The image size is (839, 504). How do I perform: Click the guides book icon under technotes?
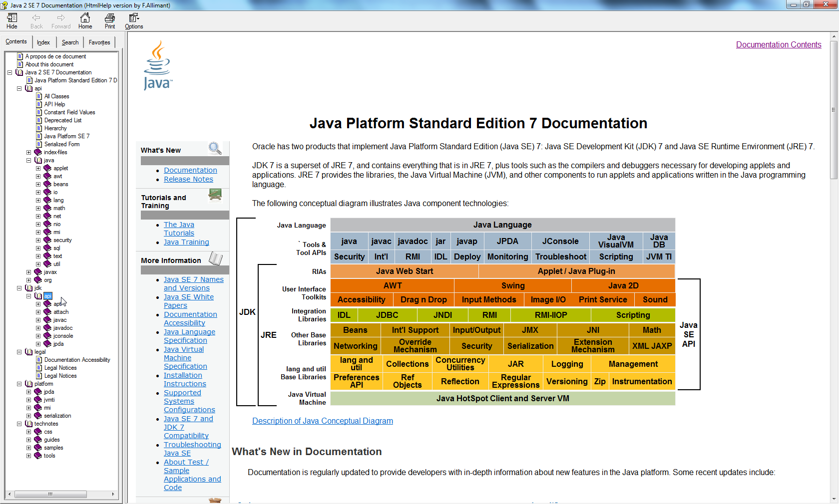point(38,440)
